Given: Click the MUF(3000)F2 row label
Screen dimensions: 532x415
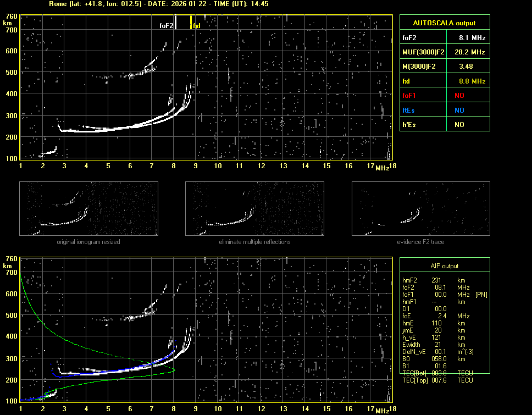Looking at the screenshot, I should [x=422, y=52].
